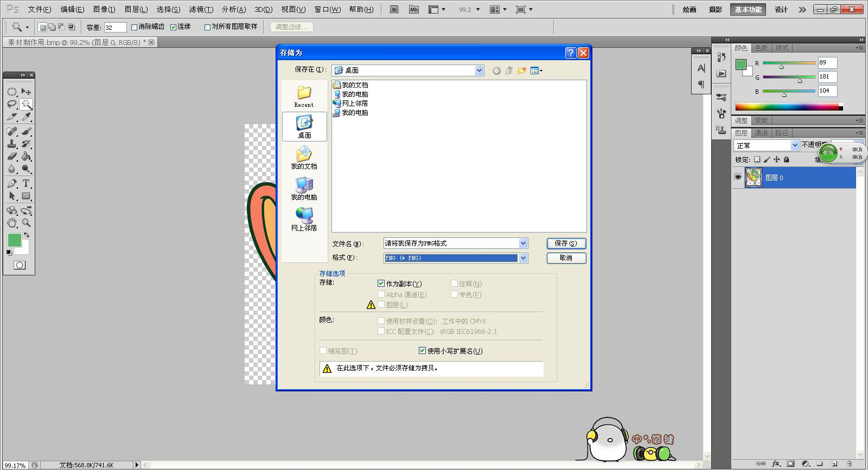868x470 pixels.
Task: Switch to the 通道 (Channels) tab
Action: coord(761,133)
